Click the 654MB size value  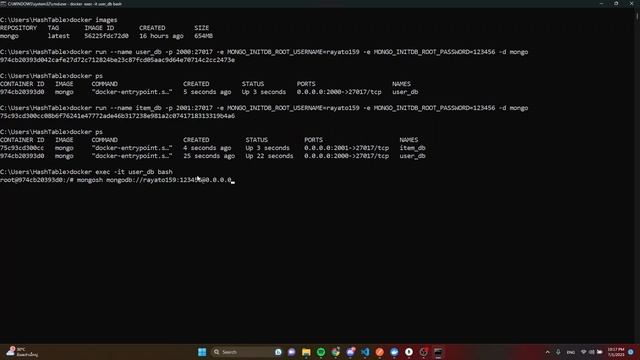pos(203,36)
